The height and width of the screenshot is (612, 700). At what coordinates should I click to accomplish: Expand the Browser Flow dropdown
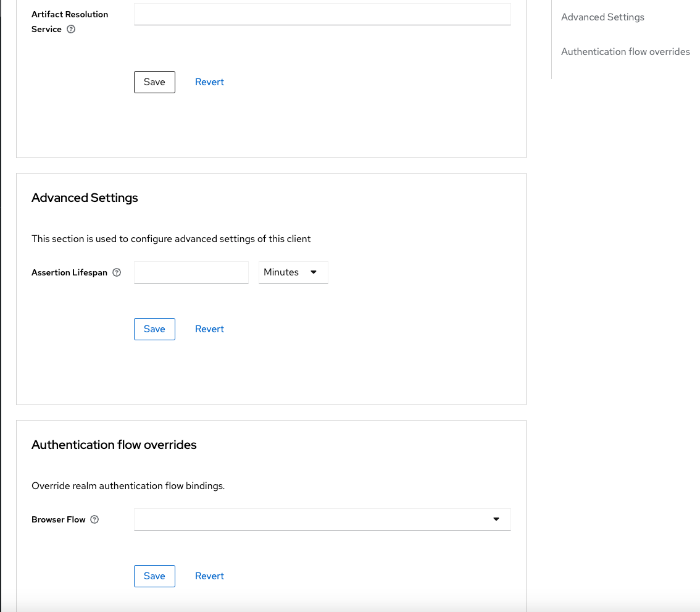coord(322,519)
